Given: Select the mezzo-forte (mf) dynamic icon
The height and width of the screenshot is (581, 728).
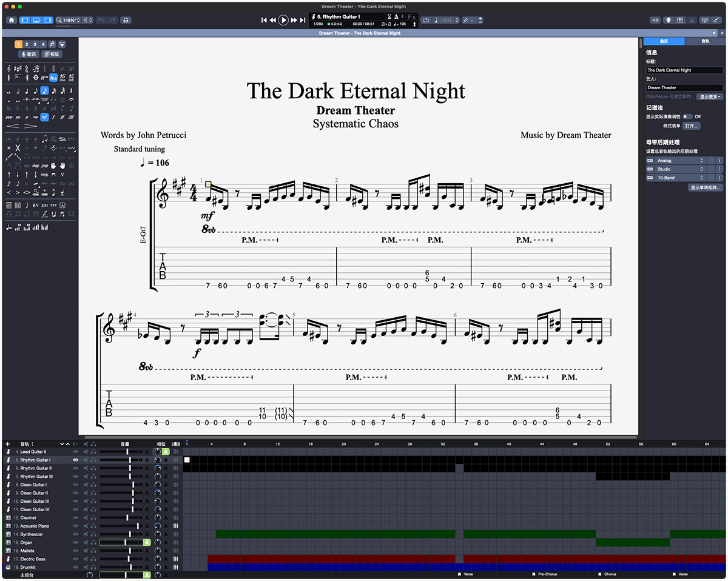Looking at the screenshot, I should pyautogui.click(x=44, y=117).
